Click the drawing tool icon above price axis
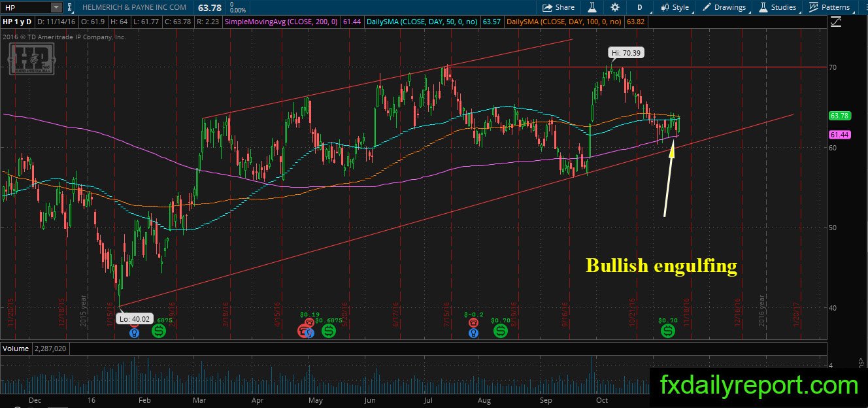 [836, 22]
